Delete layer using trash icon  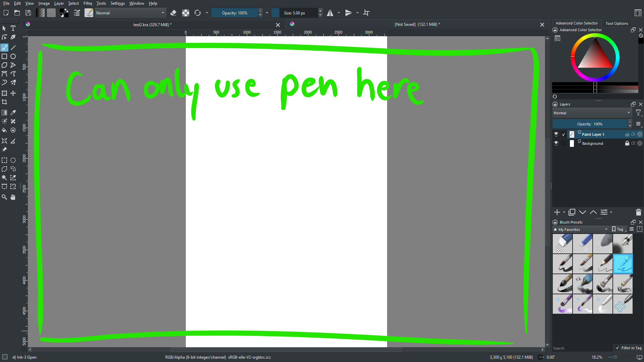[638, 212]
